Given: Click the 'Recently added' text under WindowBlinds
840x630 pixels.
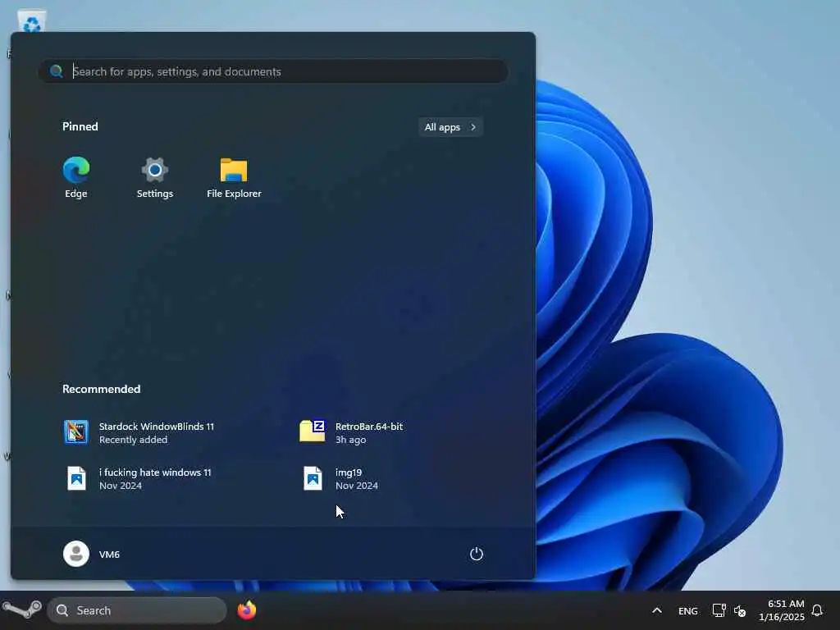Looking at the screenshot, I should pos(134,440).
